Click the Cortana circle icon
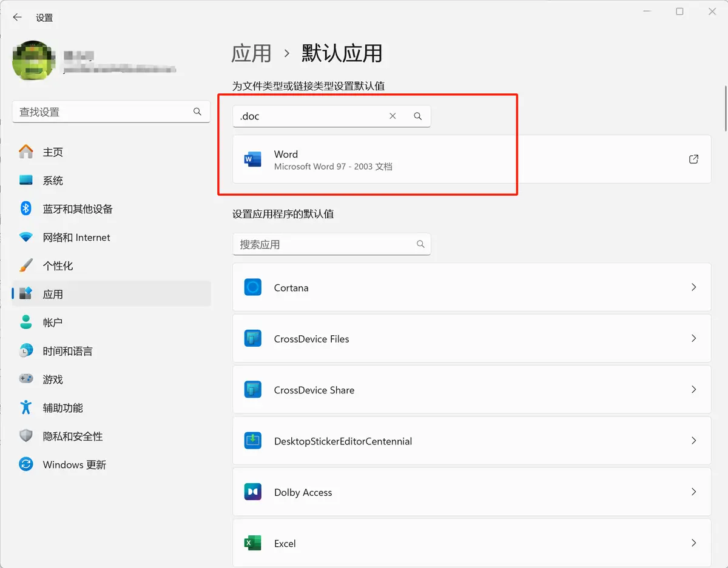The height and width of the screenshot is (568, 728). pos(252,287)
